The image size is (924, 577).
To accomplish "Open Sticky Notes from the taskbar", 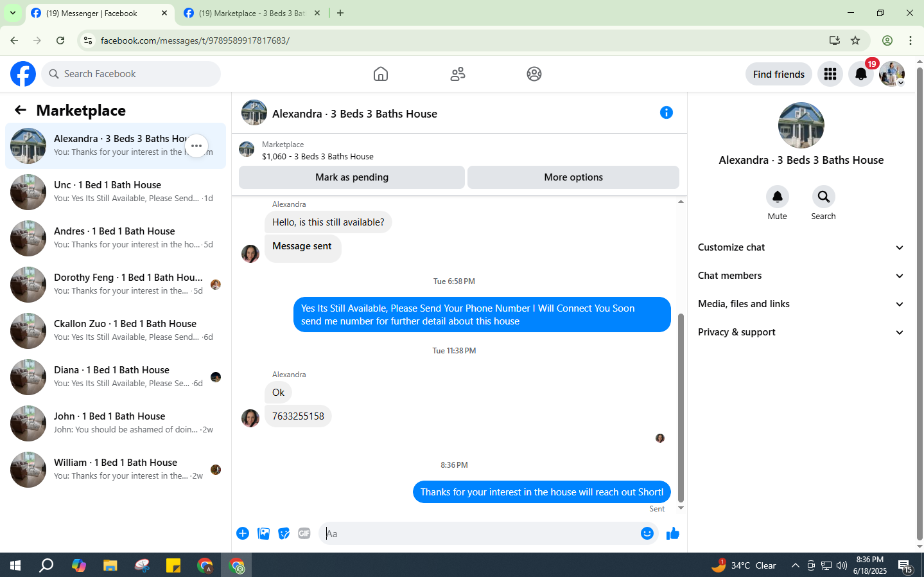I will tap(173, 565).
